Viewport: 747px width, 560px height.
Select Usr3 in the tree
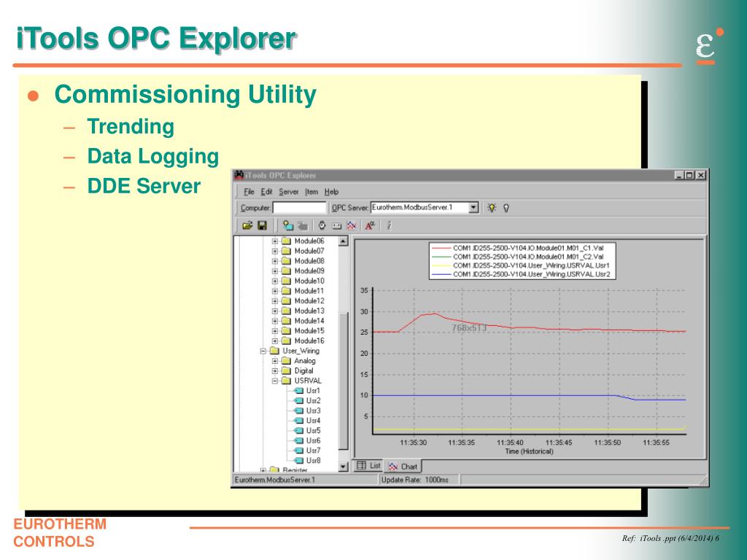point(314,411)
